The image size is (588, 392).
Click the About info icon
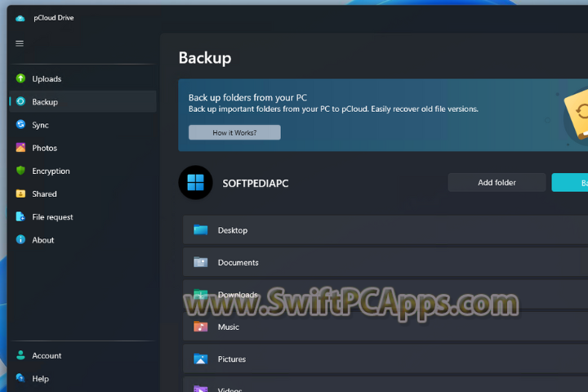click(20, 240)
